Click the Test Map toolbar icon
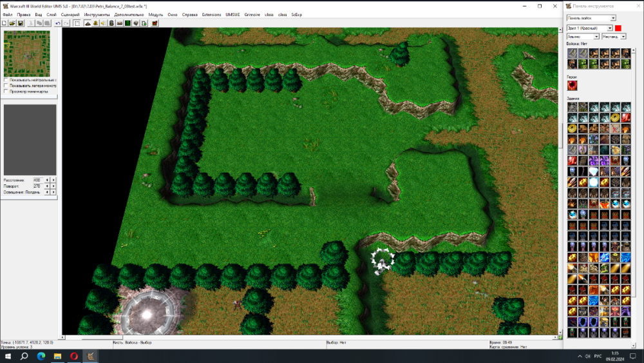Viewport: 644px width, 363px height. point(155,23)
